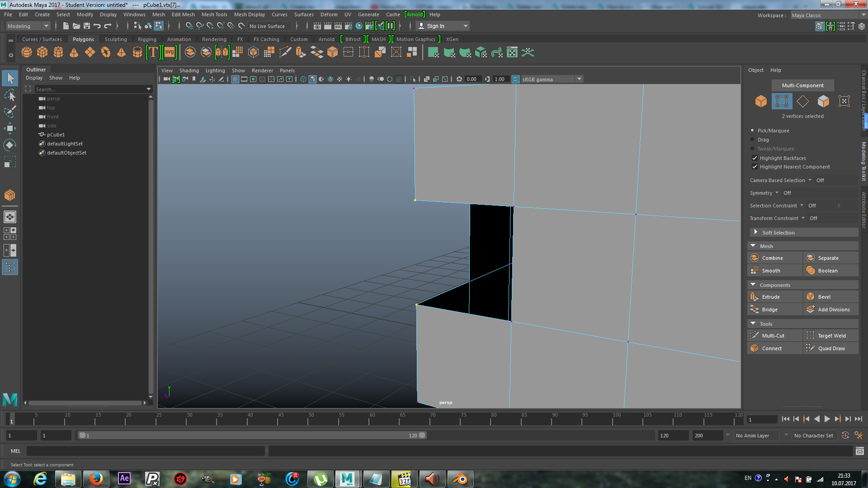The width and height of the screenshot is (868, 488).
Task: Toggle the viewport grid display button
Action: [235, 79]
